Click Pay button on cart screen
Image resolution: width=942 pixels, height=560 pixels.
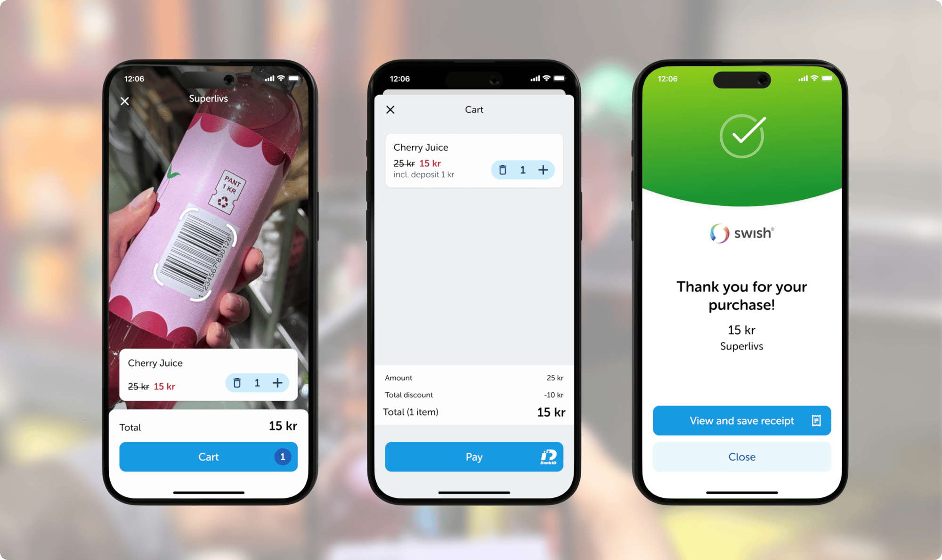coord(474,457)
